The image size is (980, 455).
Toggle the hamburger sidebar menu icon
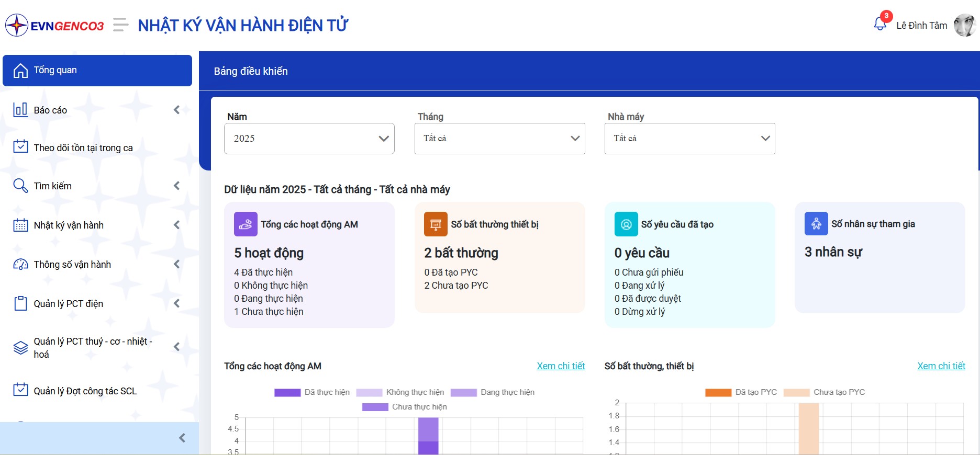click(x=120, y=25)
